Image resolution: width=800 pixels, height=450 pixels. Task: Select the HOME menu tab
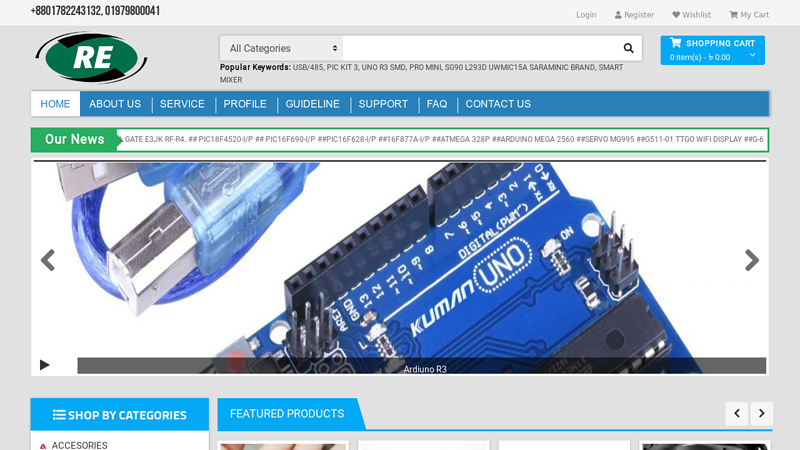pos(55,104)
